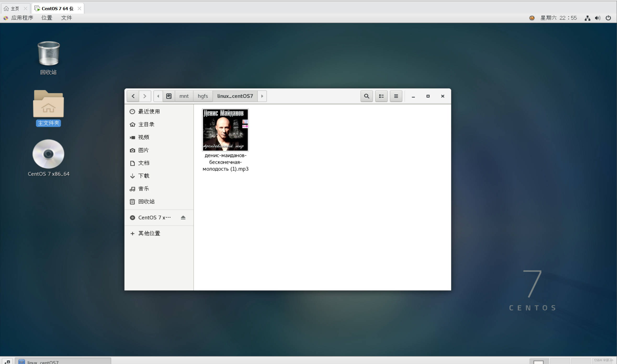Click the volume icon in top bar

pos(597,18)
